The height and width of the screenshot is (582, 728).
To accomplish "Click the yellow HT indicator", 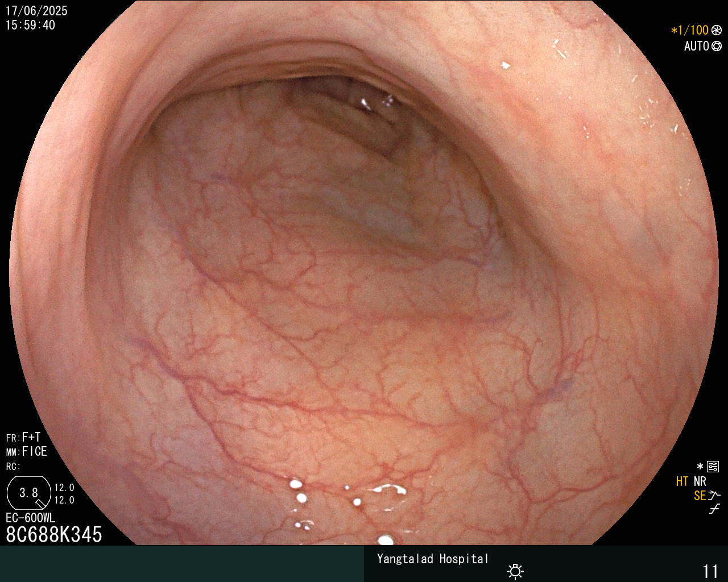I will click(682, 481).
